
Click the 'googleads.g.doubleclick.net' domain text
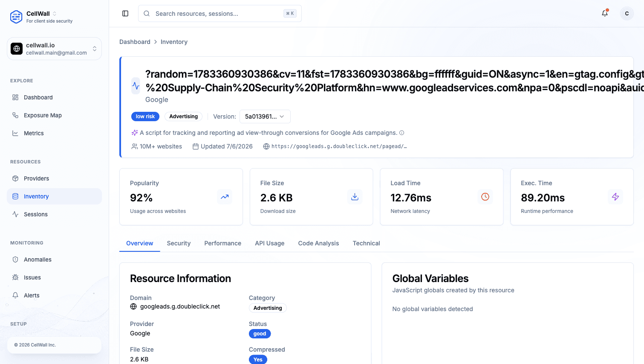(x=180, y=306)
